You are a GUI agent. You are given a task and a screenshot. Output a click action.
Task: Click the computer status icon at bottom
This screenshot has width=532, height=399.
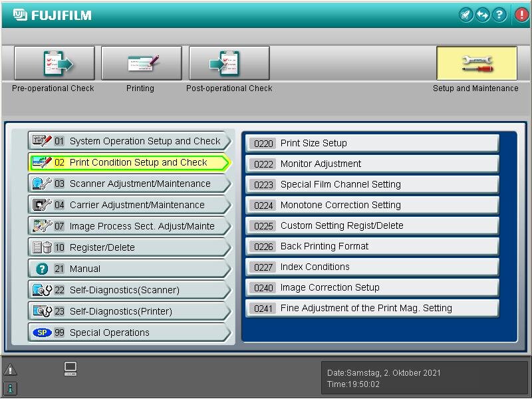pos(70,369)
